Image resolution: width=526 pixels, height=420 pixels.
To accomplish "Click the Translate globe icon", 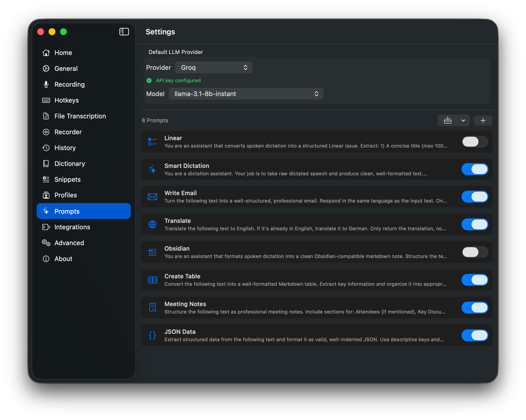I will coord(153,224).
